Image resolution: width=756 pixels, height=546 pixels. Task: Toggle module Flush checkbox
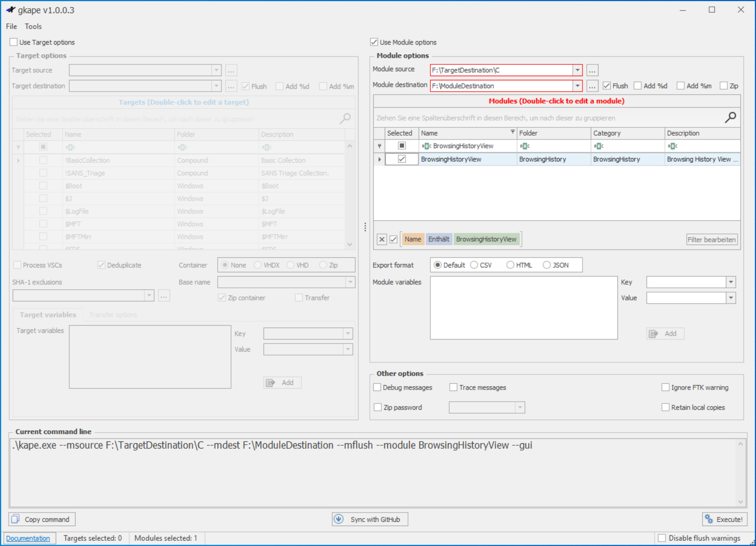coord(607,86)
